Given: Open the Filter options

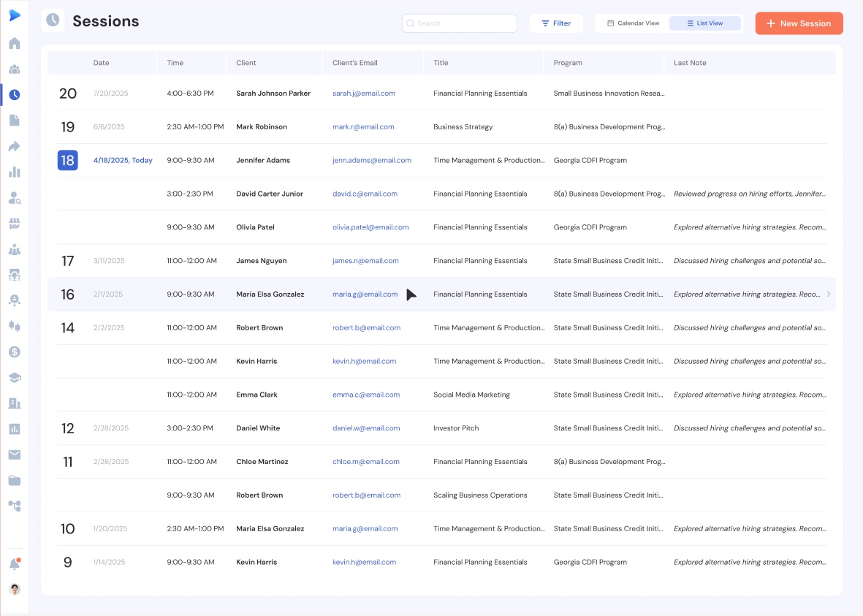Looking at the screenshot, I should coord(556,23).
